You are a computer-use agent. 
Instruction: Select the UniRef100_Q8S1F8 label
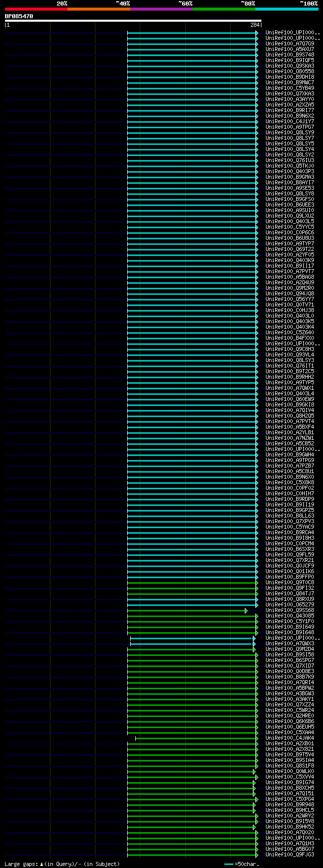[x=290, y=766]
